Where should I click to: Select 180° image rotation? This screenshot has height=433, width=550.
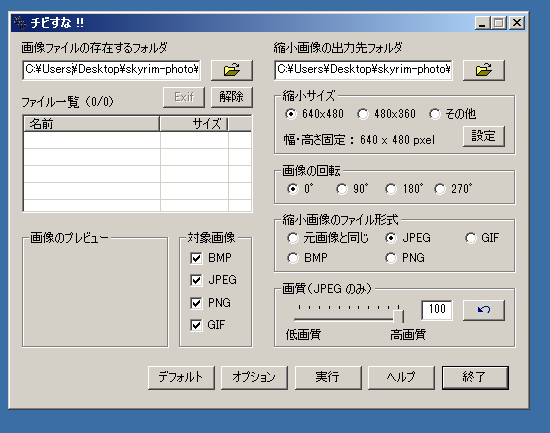[x=404, y=189]
